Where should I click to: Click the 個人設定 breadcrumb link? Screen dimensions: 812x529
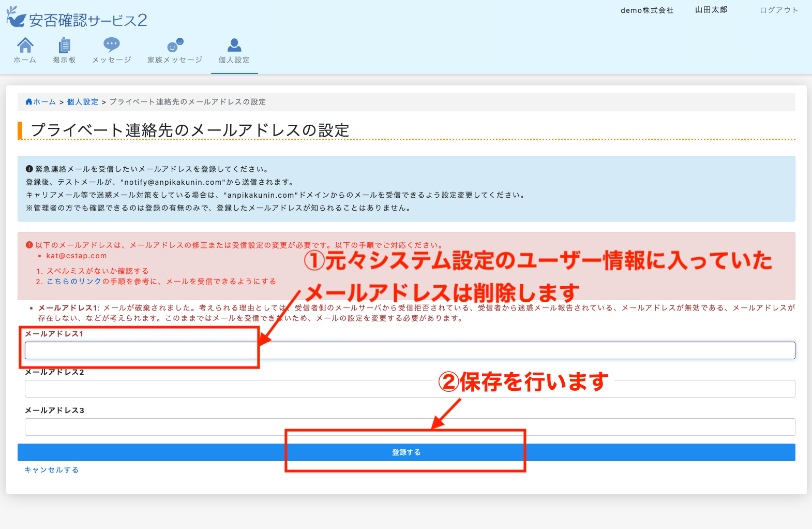click(83, 102)
